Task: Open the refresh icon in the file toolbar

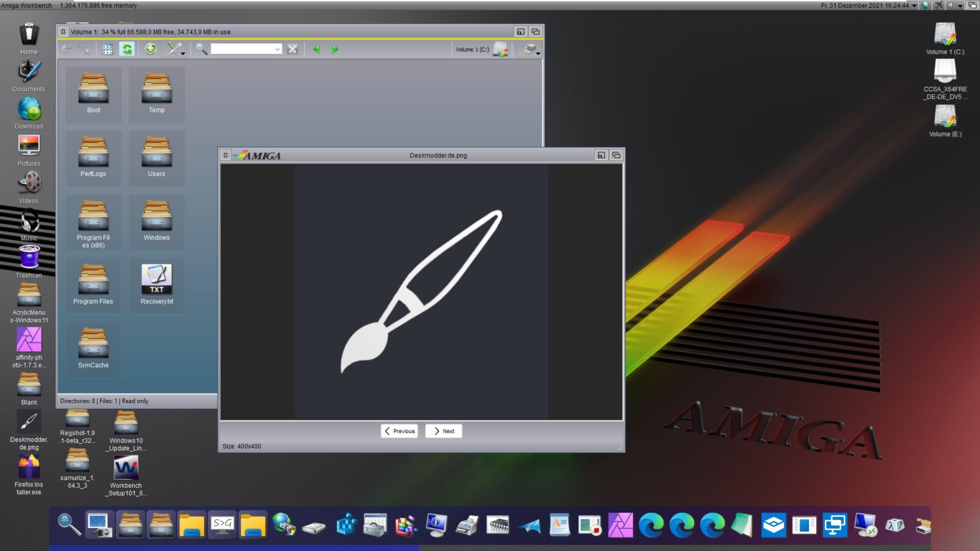Action: tap(127, 49)
